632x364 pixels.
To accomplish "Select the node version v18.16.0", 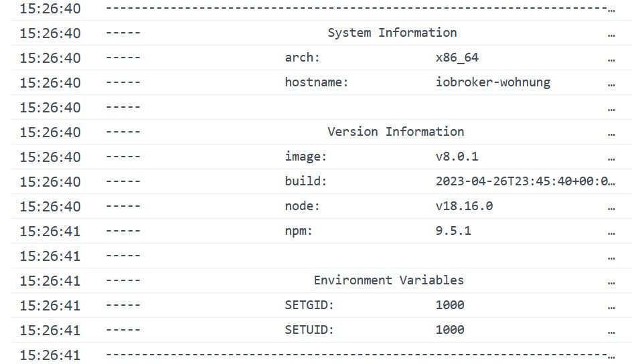I will (x=464, y=206).
